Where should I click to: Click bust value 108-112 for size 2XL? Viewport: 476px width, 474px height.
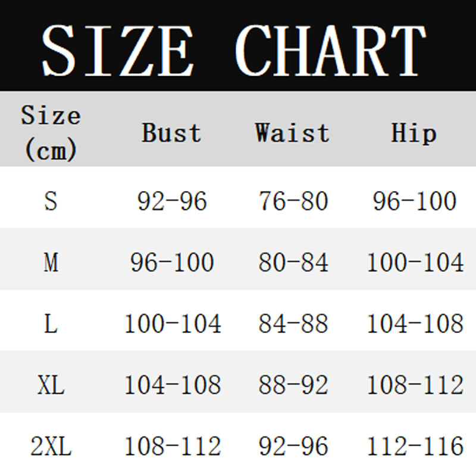pos(172,447)
